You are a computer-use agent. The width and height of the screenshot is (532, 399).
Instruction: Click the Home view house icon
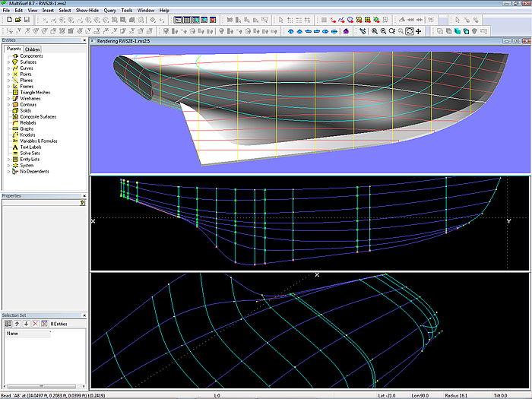[x=346, y=31]
